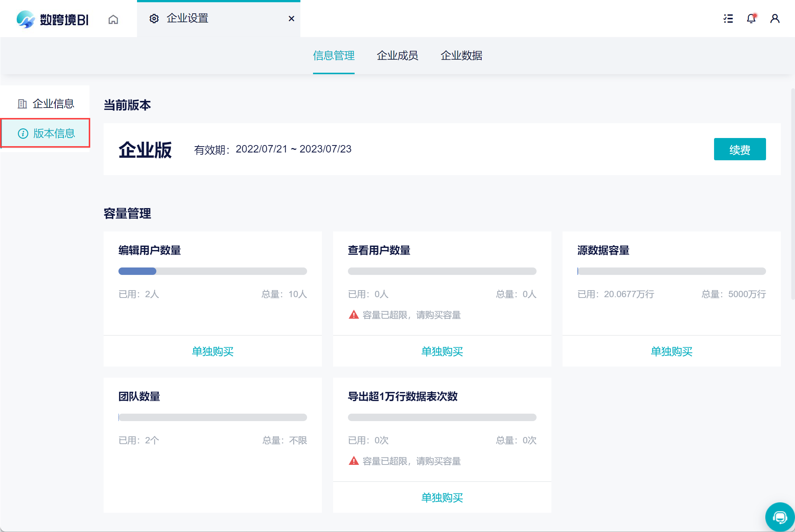Click the gear icon on 企业设置 tab
Viewport: 795px width, 532px height.
pos(154,19)
